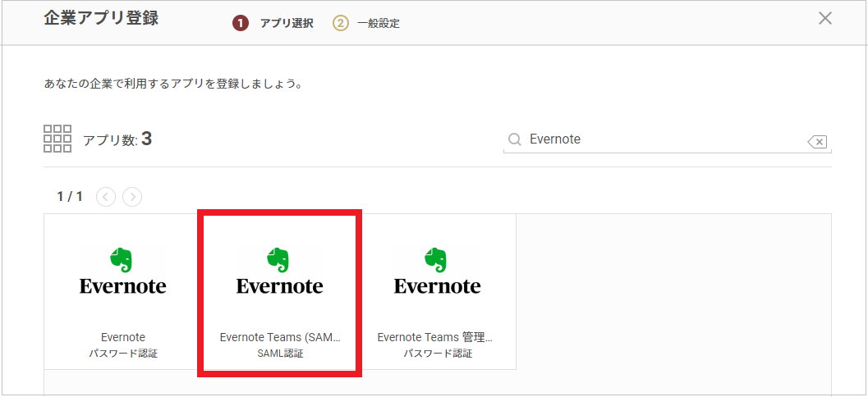Image resolution: width=868 pixels, height=397 pixels.
Task: Go to the next page arrow
Action: pyautogui.click(x=132, y=196)
